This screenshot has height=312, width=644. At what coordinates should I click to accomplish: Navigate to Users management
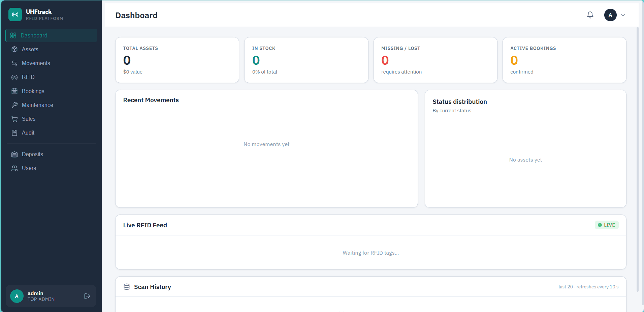click(x=51, y=168)
